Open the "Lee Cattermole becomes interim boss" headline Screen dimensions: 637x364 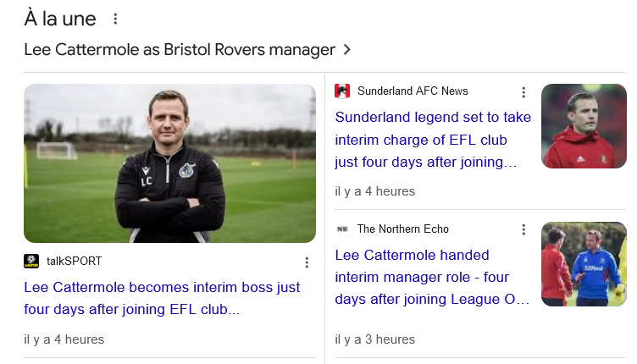click(162, 298)
